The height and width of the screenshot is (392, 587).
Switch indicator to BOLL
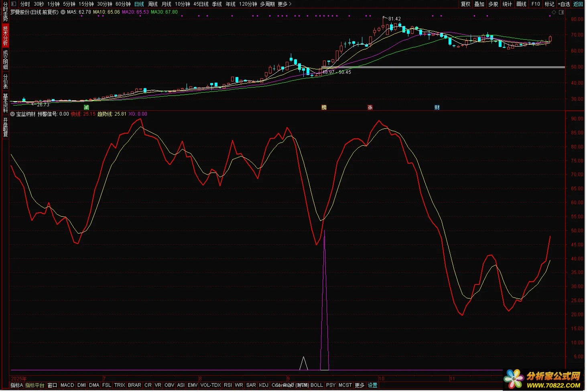[x=317, y=385]
